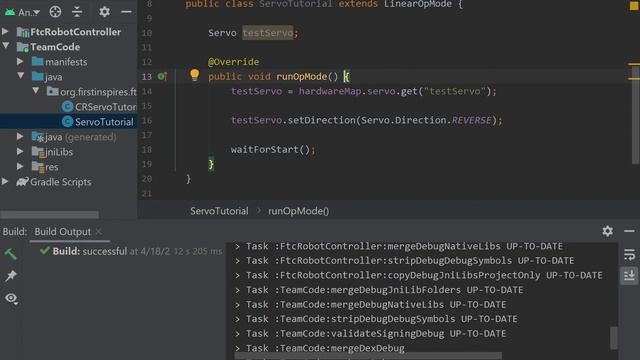The width and height of the screenshot is (640, 360).
Task: Click the @Override annotation
Action: tap(233, 62)
